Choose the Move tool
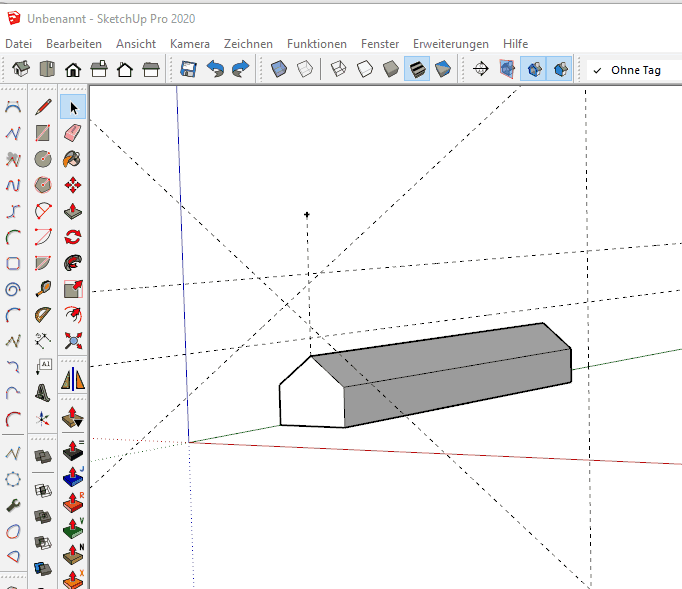 72,185
